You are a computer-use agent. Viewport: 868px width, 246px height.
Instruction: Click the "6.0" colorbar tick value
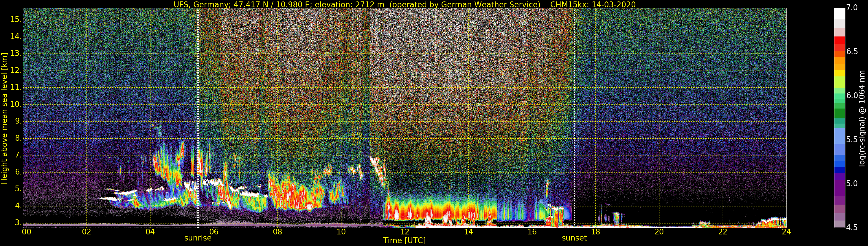coord(852,96)
